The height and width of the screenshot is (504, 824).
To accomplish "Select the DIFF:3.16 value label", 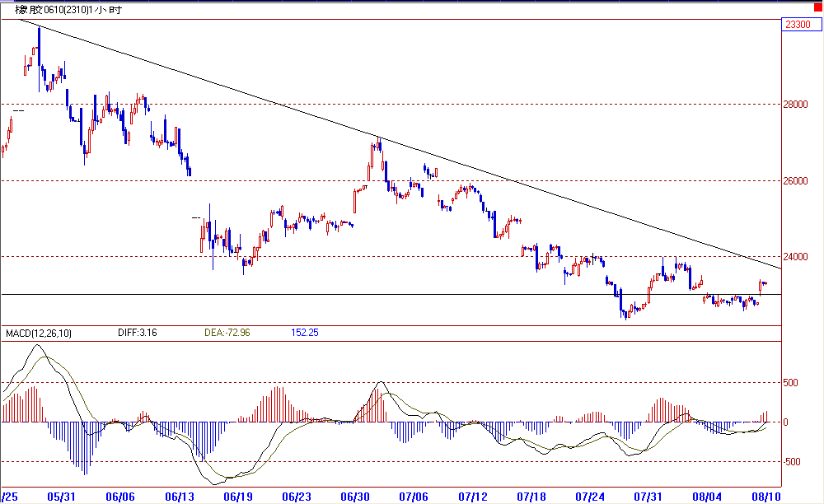I will tap(137, 334).
